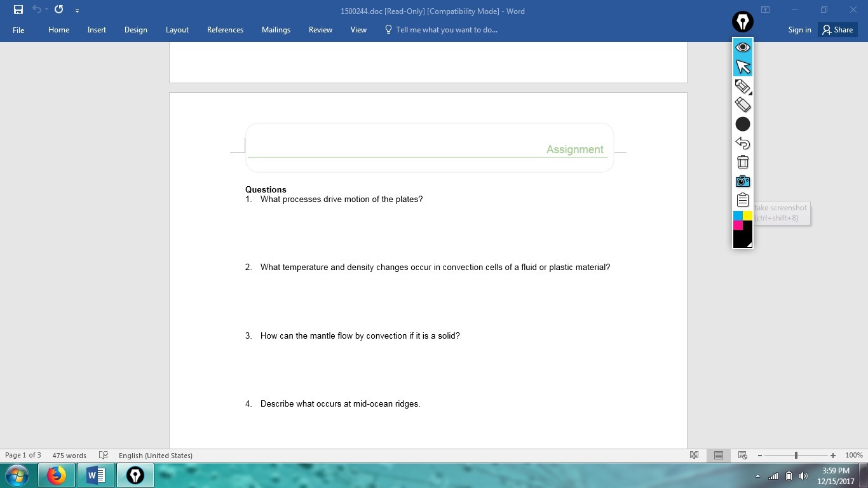Open the Windows Start menu
The width and height of the screenshot is (868, 488).
[x=17, y=475]
